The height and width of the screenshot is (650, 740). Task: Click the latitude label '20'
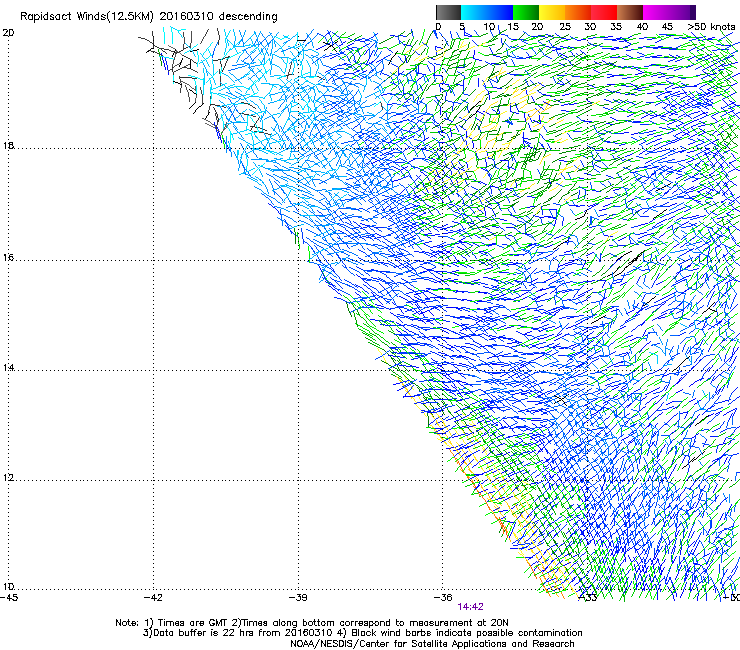[x=8, y=33]
